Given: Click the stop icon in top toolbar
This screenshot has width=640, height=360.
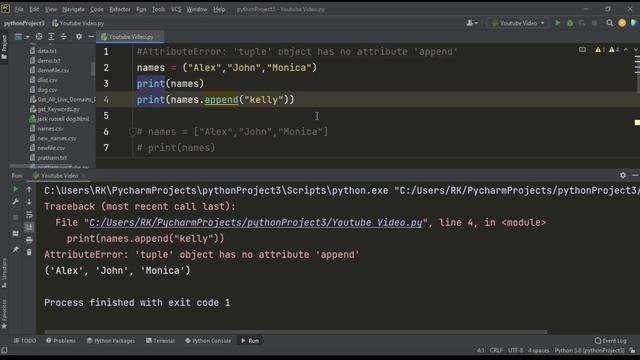Looking at the screenshot, I should (x=594, y=23).
